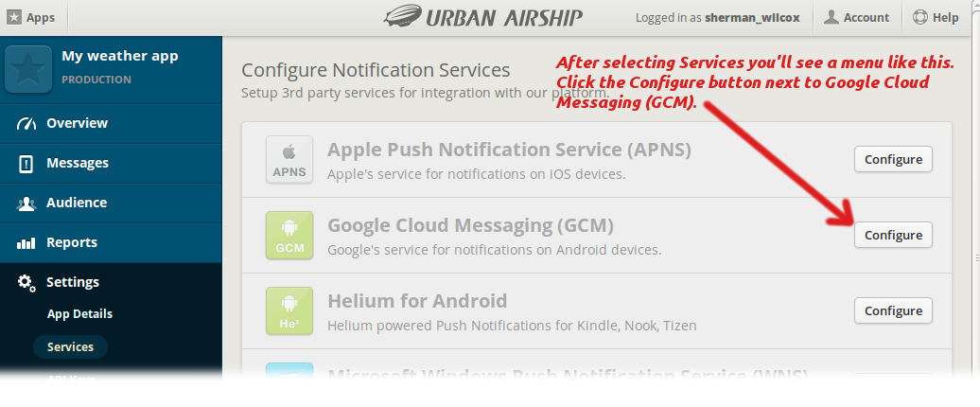Click the Help lifebuoy icon

[x=920, y=17]
